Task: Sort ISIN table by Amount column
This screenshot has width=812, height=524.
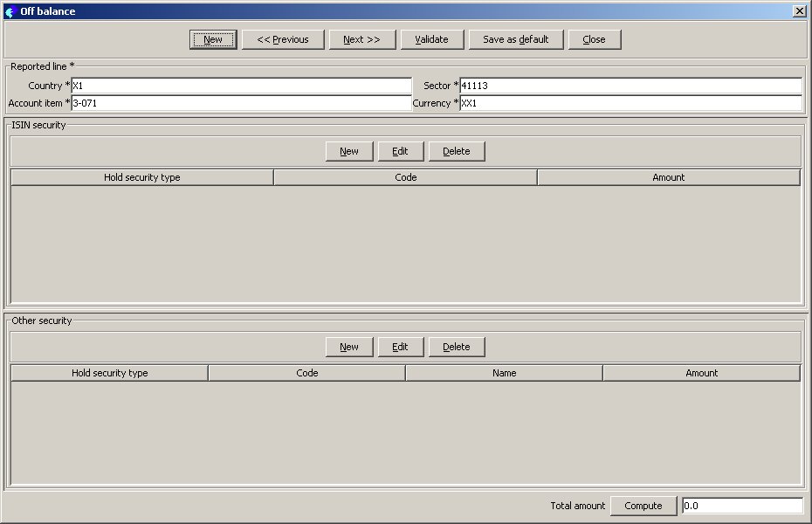Action: [x=669, y=177]
